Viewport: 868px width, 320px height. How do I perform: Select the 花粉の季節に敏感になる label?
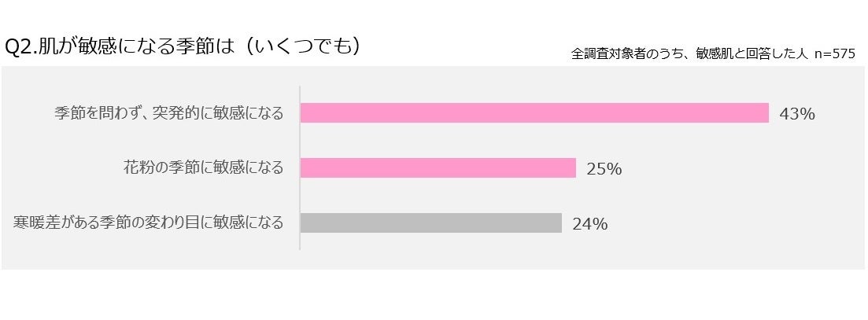(x=203, y=167)
